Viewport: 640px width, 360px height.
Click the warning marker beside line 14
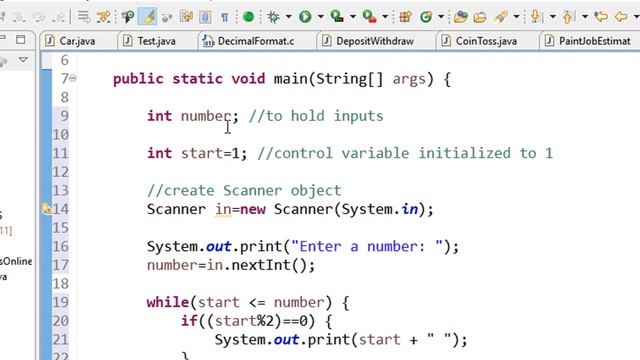pyautogui.click(x=47, y=209)
